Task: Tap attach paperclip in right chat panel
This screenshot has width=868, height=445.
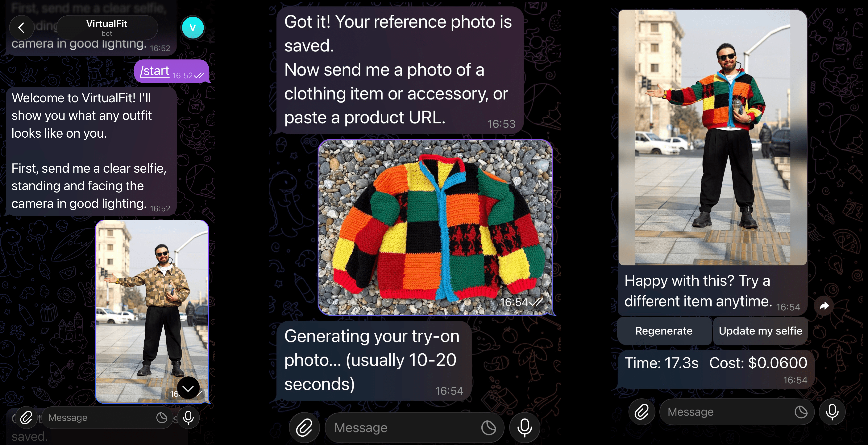Action: 642,412
